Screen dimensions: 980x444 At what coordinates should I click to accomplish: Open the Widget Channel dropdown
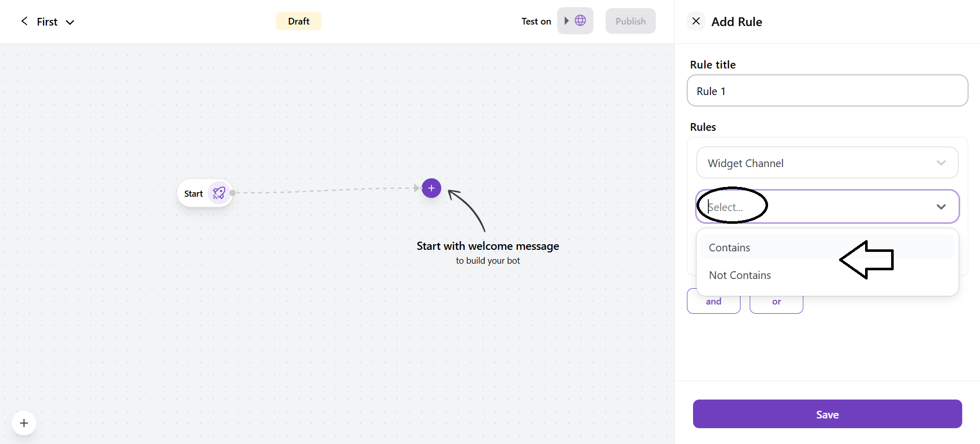click(x=827, y=163)
